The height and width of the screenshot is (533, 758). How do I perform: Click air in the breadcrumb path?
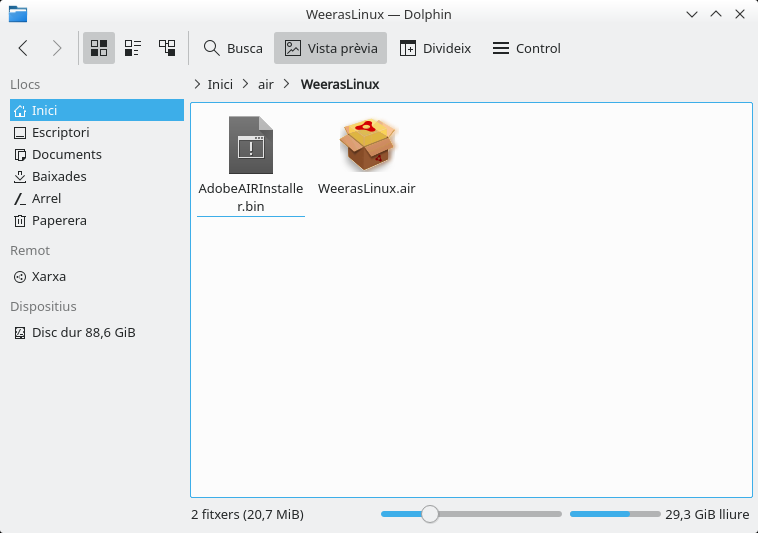[x=265, y=85]
